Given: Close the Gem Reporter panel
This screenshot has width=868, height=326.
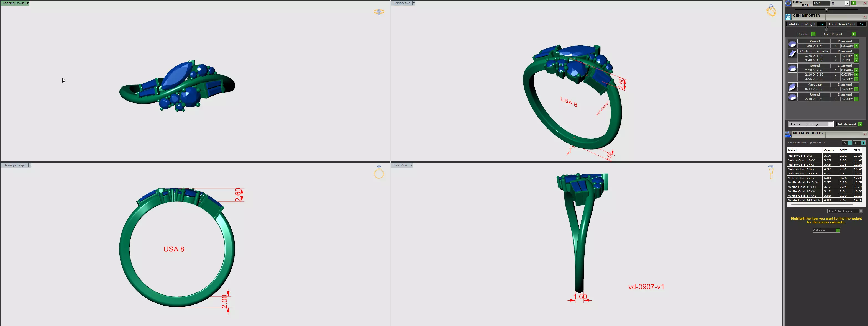Looking at the screenshot, I should coord(865,17).
